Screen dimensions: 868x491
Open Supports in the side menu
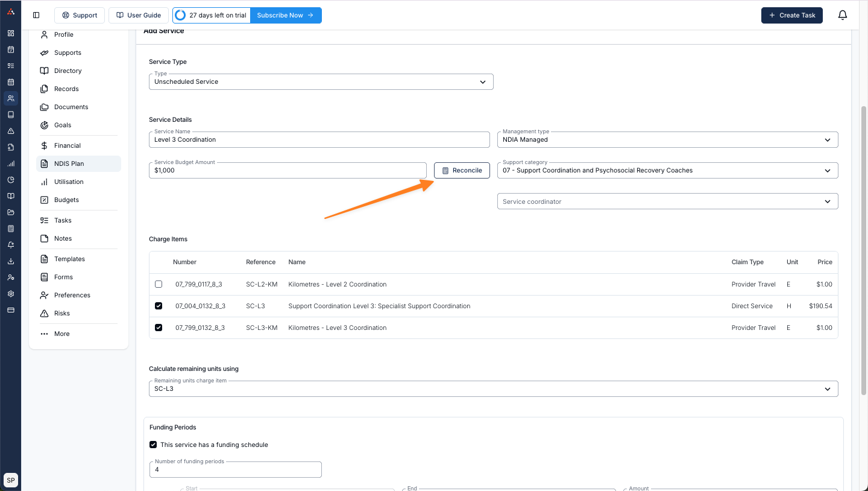coord(78,52)
